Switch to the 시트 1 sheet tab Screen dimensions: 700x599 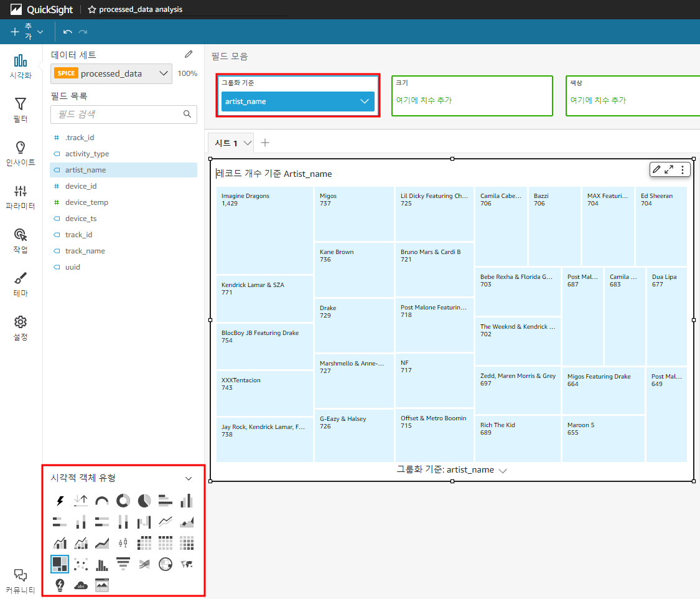226,143
